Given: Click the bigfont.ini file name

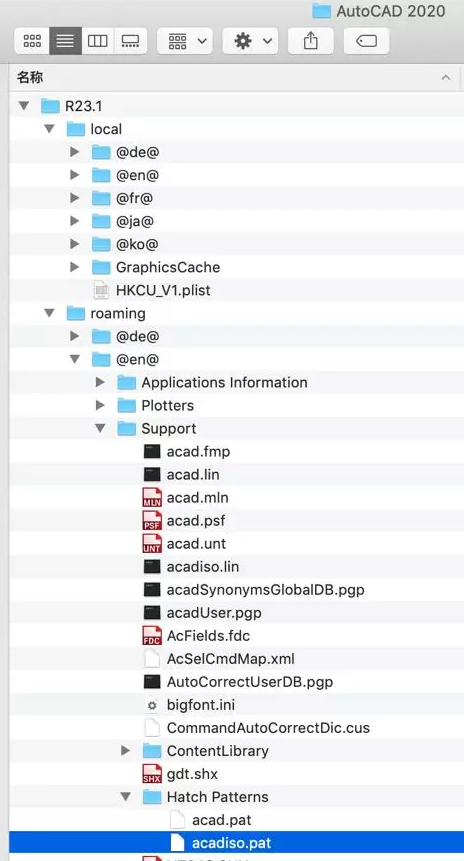Looking at the screenshot, I should [x=201, y=705].
